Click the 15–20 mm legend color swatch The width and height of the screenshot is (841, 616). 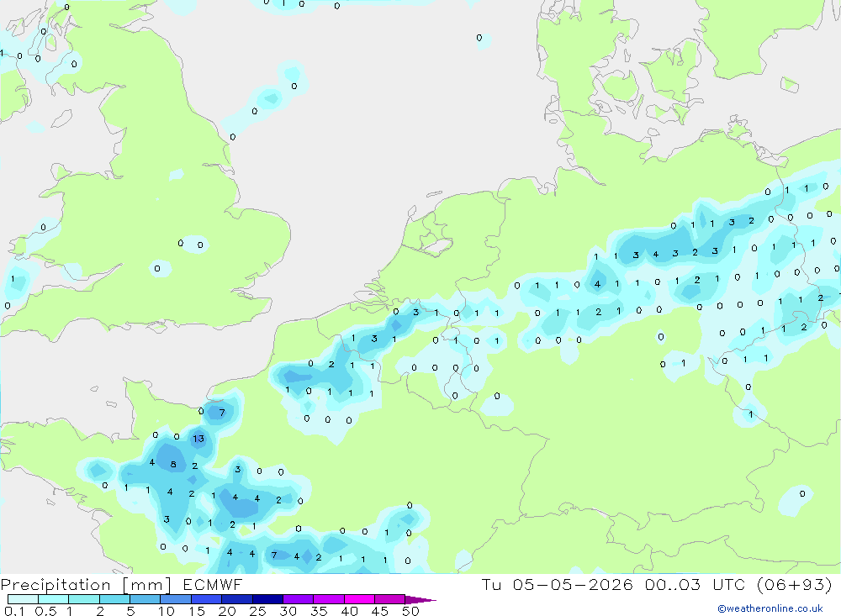[x=207, y=599]
